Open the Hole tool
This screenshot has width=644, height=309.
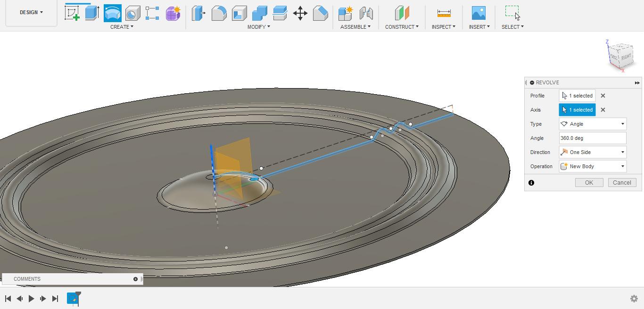pyautogui.click(x=132, y=13)
